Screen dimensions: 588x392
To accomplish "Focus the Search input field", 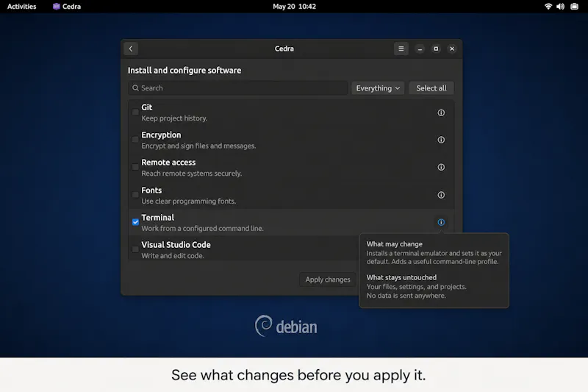I will click(237, 88).
